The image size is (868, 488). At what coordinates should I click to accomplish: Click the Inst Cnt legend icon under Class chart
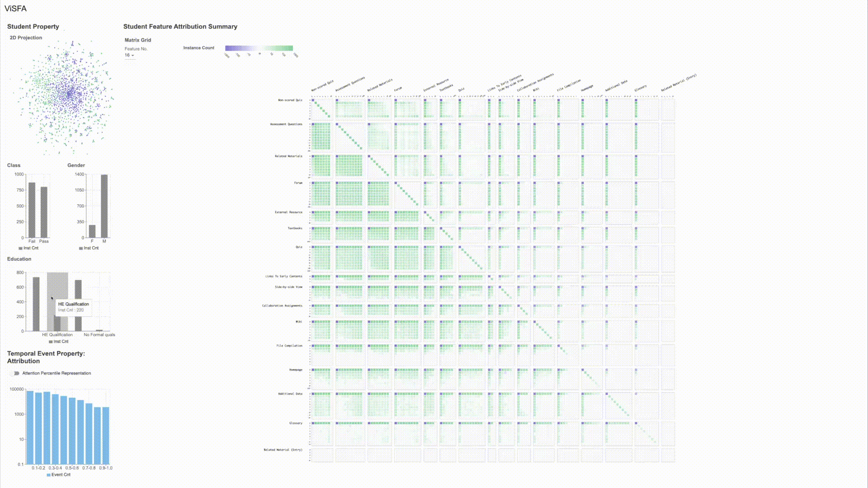[20, 248]
